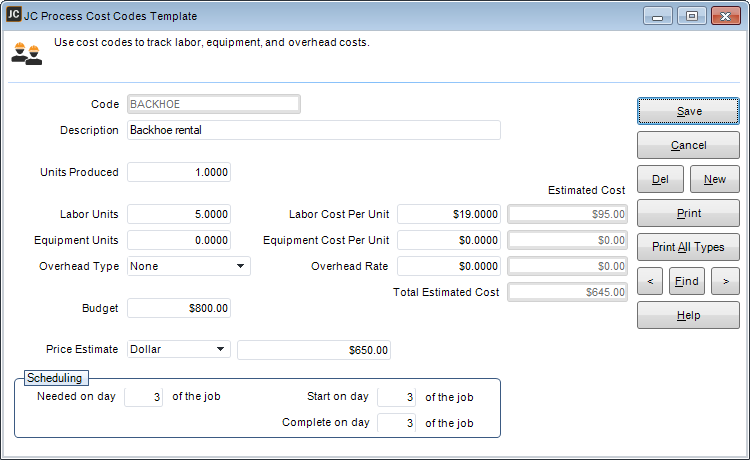Edit the Budget amount field
The height and width of the screenshot is (460, 750).
tap(179, 308)
